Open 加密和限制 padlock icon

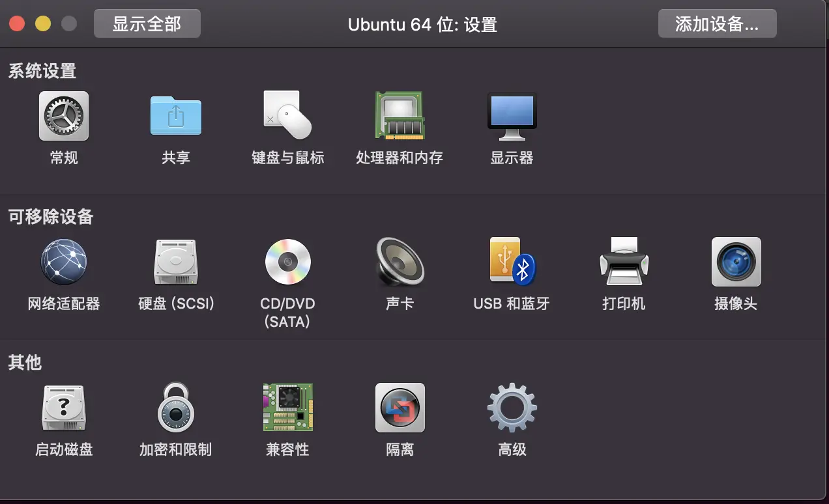pyautogui.click(x=176, y=408)
